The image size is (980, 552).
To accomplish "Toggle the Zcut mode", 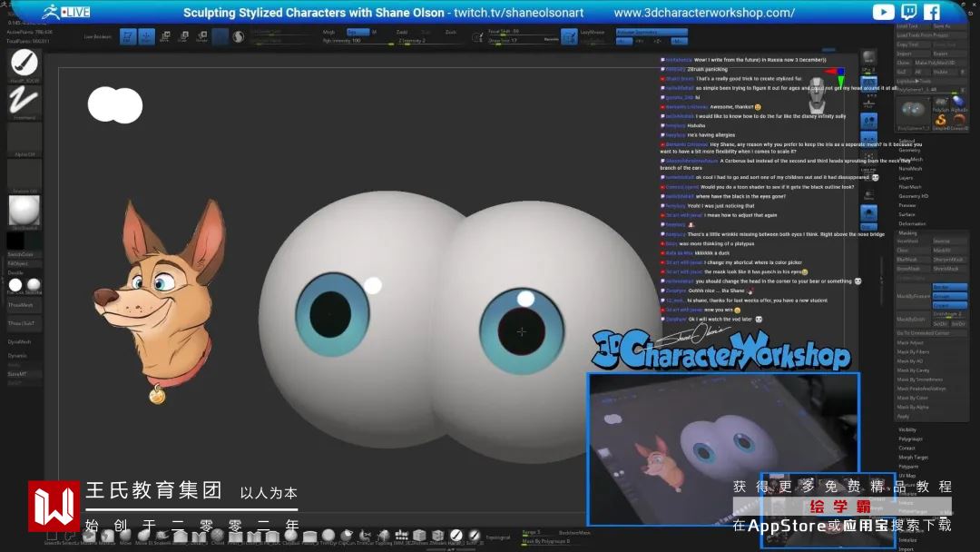I will pyautogui.click(x=450, y=32).
